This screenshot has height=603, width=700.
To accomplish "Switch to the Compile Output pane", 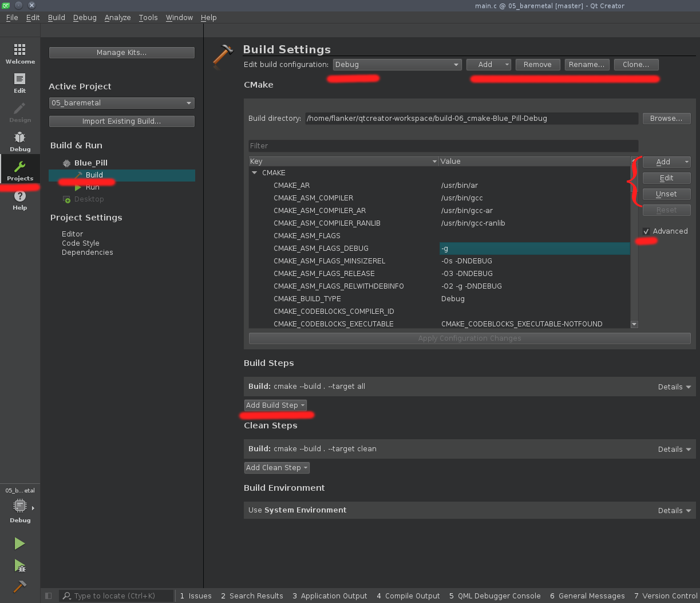I will coord(408,596).
